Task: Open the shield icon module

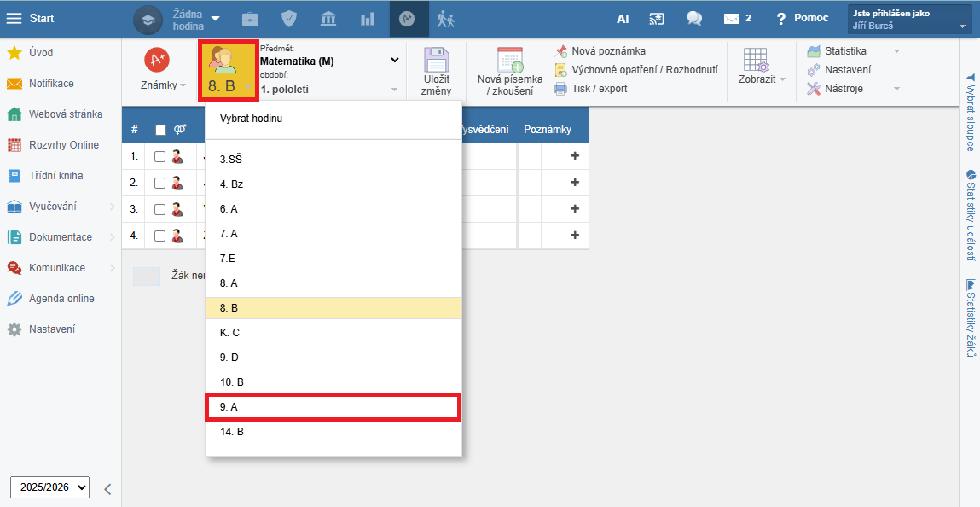Action: (x=289, y=19)
